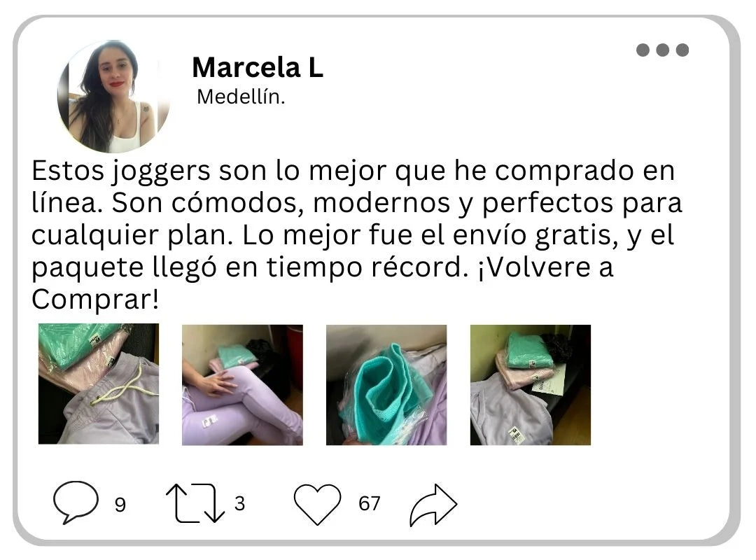The height and width of the screenshot is (560, 756).
Task: Open the three-dot options menu
Action: pos(662,50)
